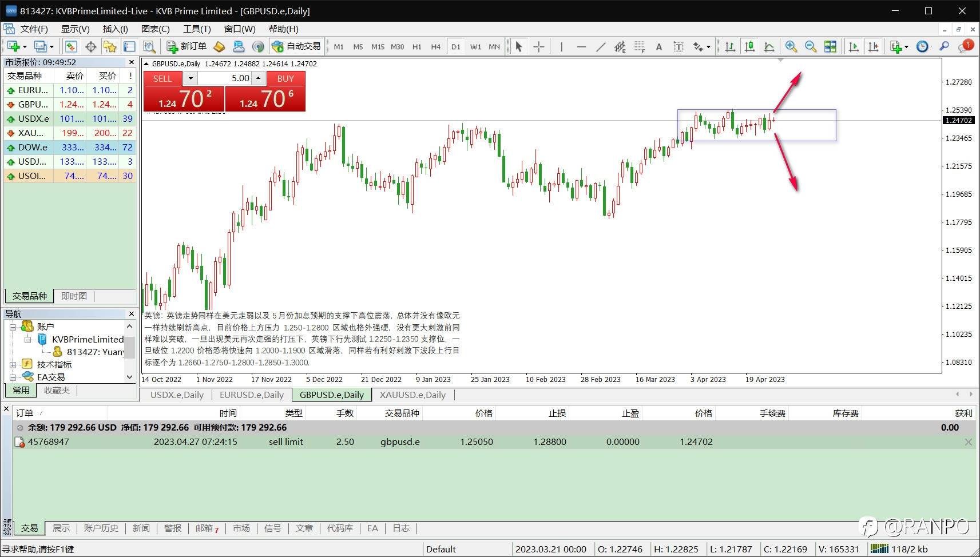Switch to candlestick chart display
This screenshot has height=557, width=980.
point(749,46)
